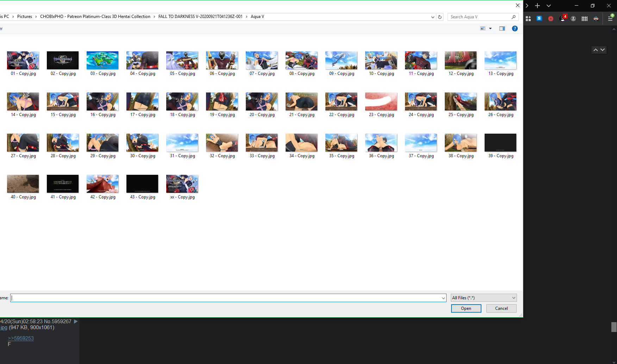Expand the chevron before Pictures in path

click(13, 17)
